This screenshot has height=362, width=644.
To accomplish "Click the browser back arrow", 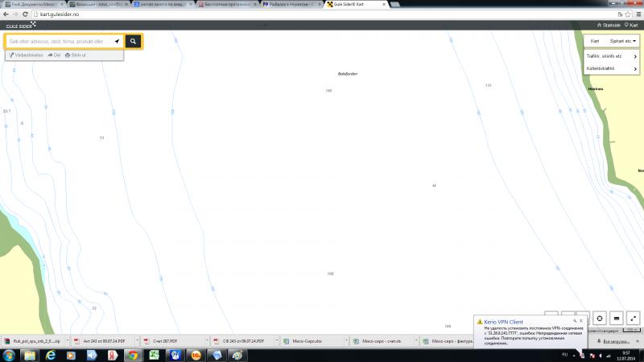I will tap(6, 14).
